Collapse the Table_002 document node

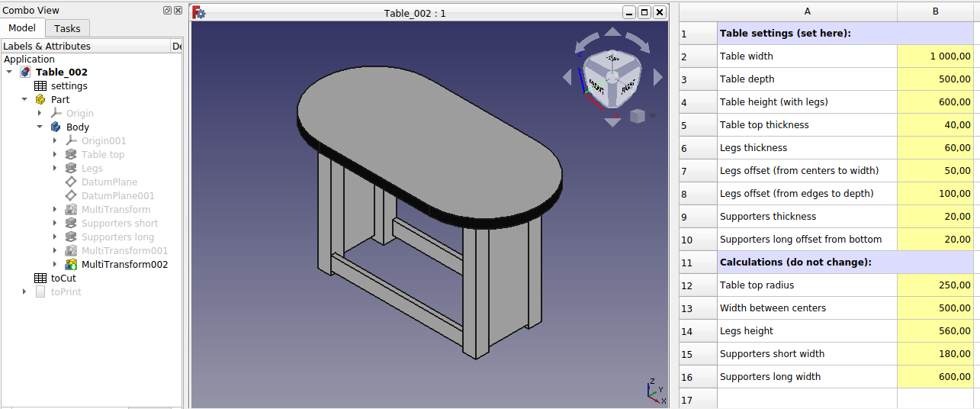click(x=9, y=72)
